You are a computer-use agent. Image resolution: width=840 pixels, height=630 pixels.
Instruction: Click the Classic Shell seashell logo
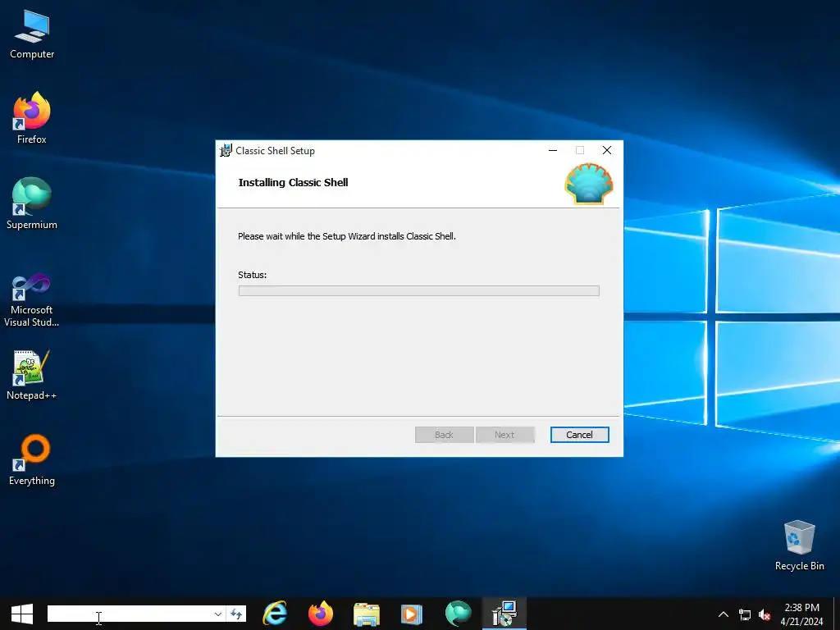[x=589, y=184]
